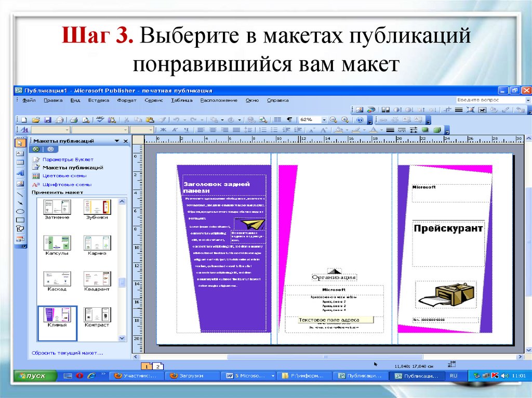Toggle Align Right paragraph alignment

[x=224, y=130]
